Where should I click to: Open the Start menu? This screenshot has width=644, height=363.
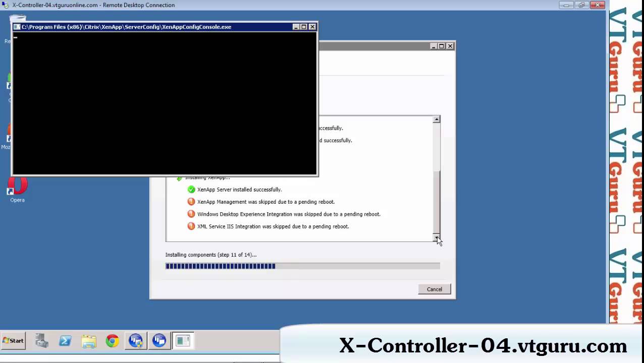pos(13,341)
